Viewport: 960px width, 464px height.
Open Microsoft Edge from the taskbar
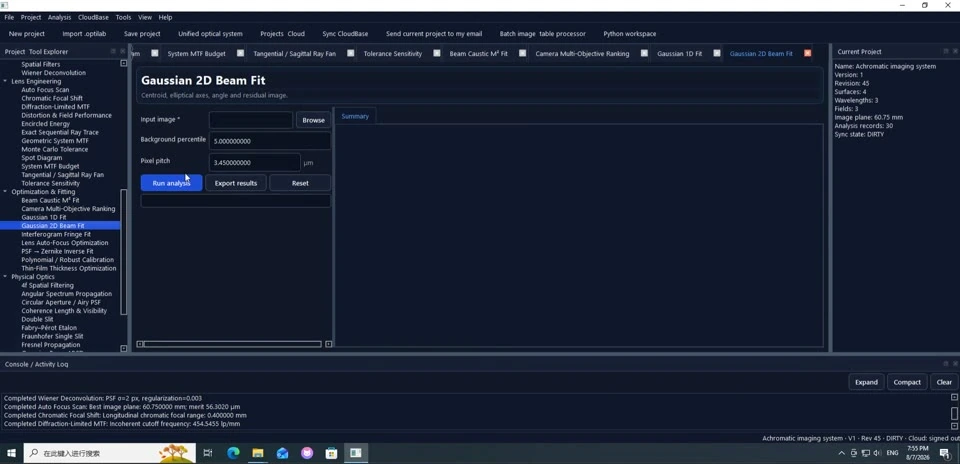pyautogui.click(x=233, y=453)
